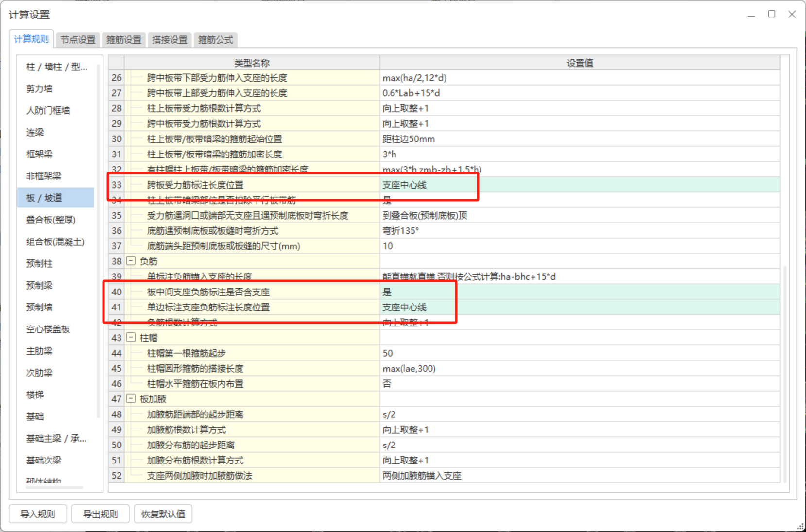Click the value 10 in row 37
The width and height of the screenshot is (806, 532).
coord(580,246)
